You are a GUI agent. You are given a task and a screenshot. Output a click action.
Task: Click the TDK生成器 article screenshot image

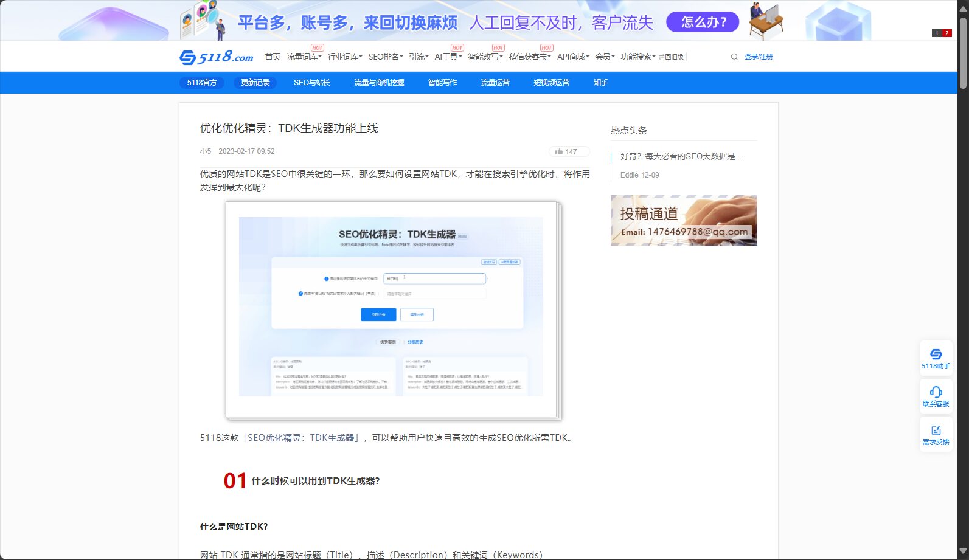tap(394, 310)
